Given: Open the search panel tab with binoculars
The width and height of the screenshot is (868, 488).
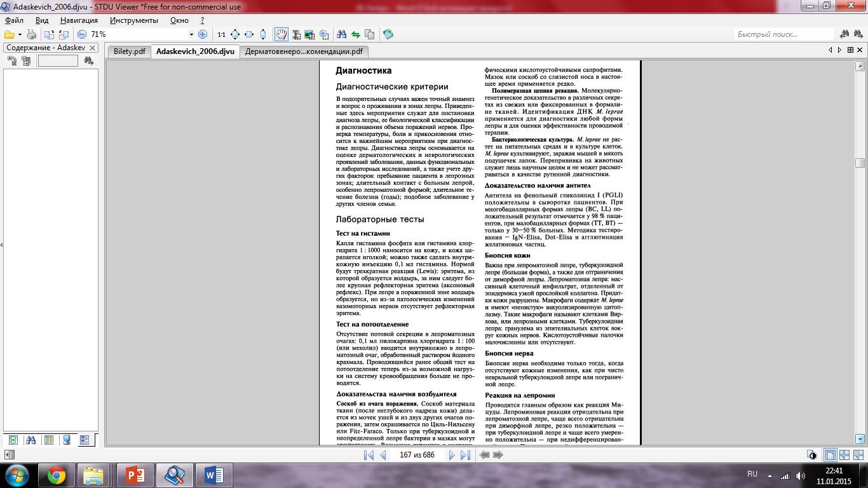Looking at the screenshot, I should click(31, 440).
